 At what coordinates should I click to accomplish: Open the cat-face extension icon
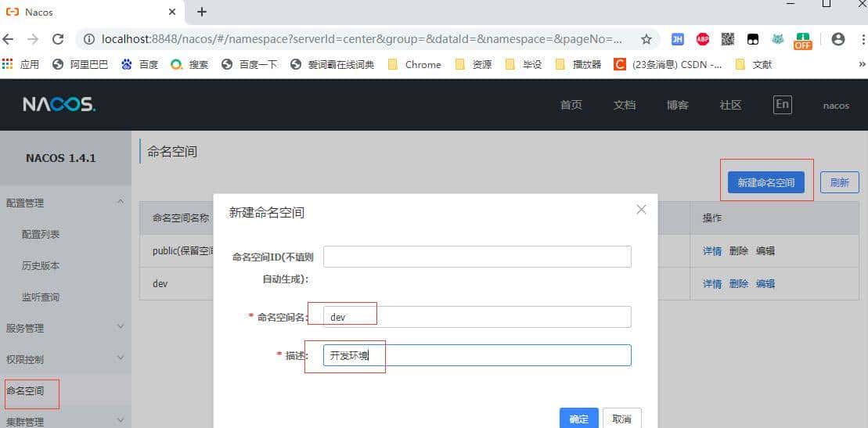778,39
